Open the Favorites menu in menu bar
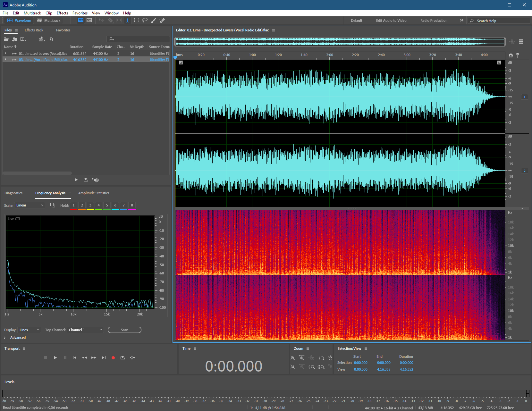 tap(80, 13)
